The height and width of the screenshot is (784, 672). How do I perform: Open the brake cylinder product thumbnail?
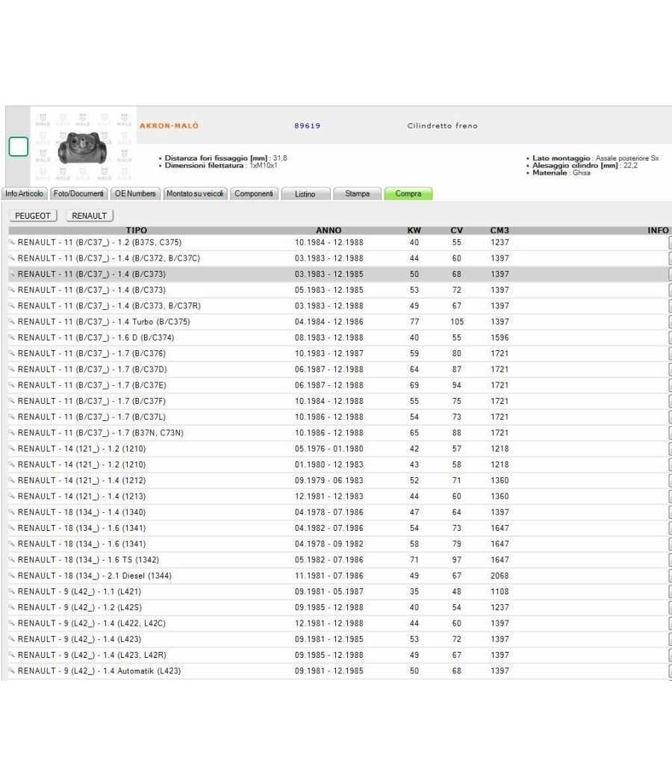82,148
